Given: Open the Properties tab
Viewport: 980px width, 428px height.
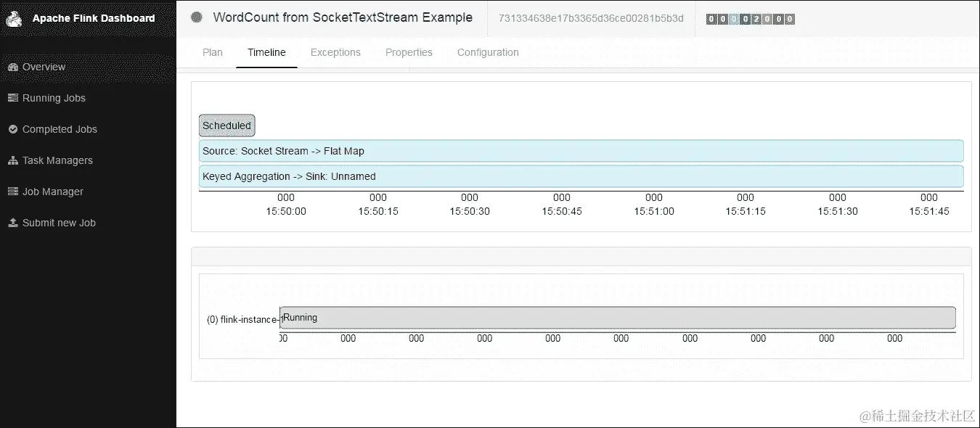Looking at the screenshot, I should click(x=409, y=52).
